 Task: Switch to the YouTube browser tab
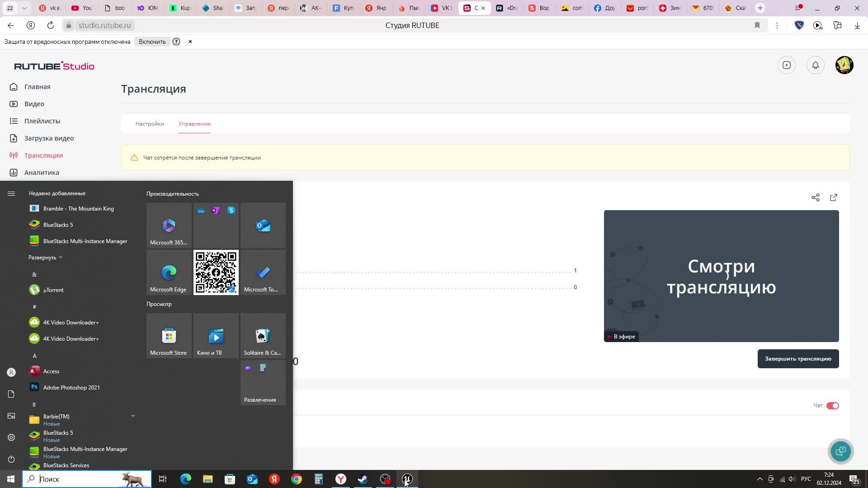(x=82, y=8)
